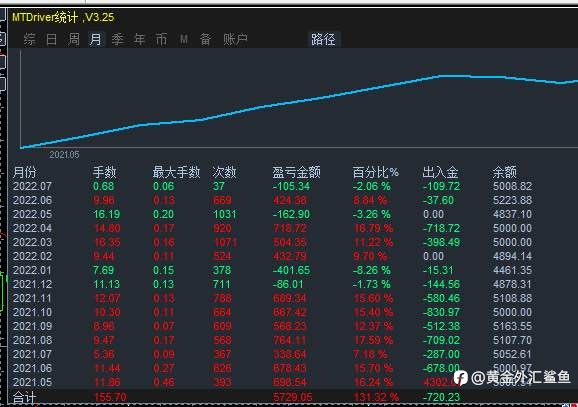Open the 备 notes tab
This screenshot has height=407, width=578.
point(205,39)
